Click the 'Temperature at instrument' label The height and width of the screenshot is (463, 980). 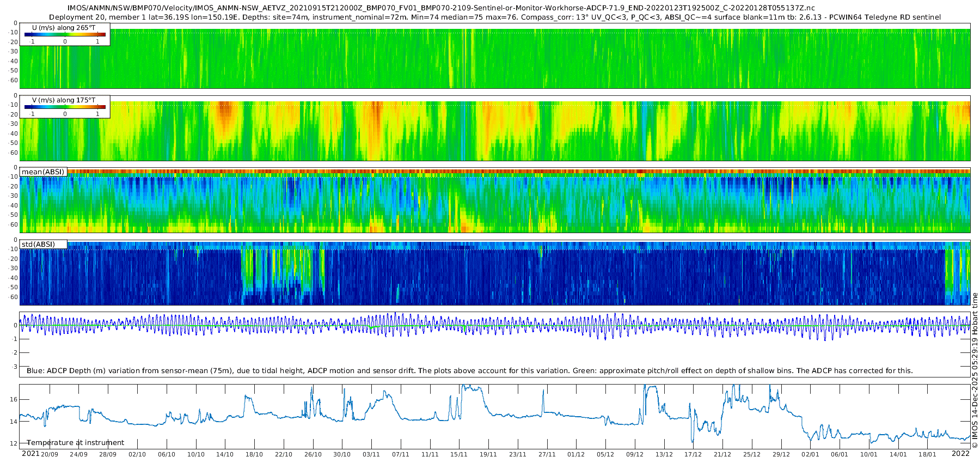(x=75, y=443)
